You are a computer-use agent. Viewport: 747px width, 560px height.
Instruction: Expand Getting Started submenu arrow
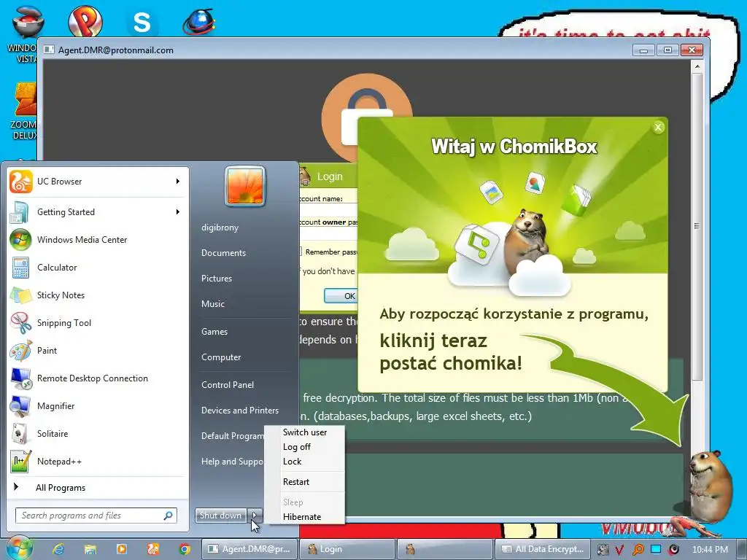(178, 212)
